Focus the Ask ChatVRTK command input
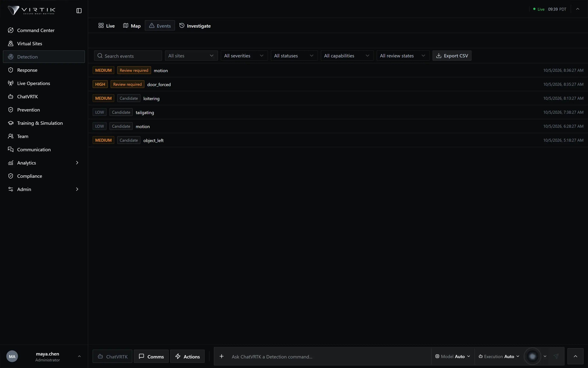 [x=329, y=357]
